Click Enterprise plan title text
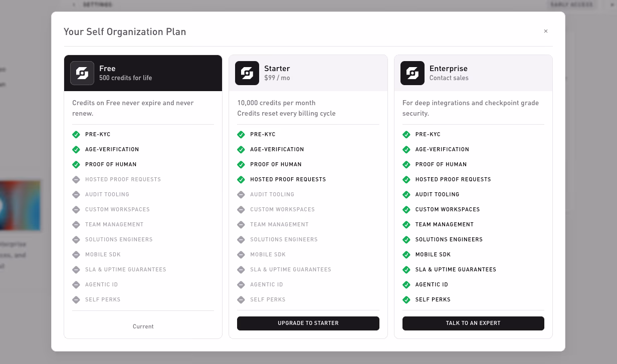 point(449,69)
